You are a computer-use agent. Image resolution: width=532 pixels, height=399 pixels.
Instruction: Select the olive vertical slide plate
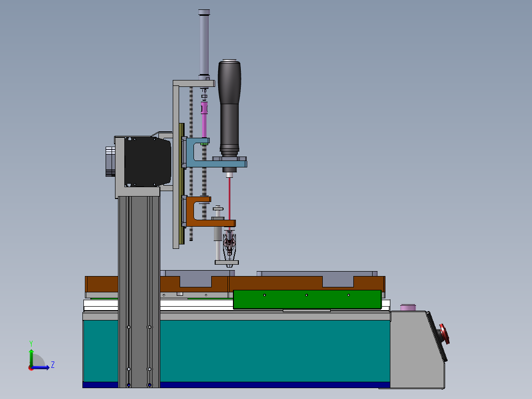tap(182, 183)
